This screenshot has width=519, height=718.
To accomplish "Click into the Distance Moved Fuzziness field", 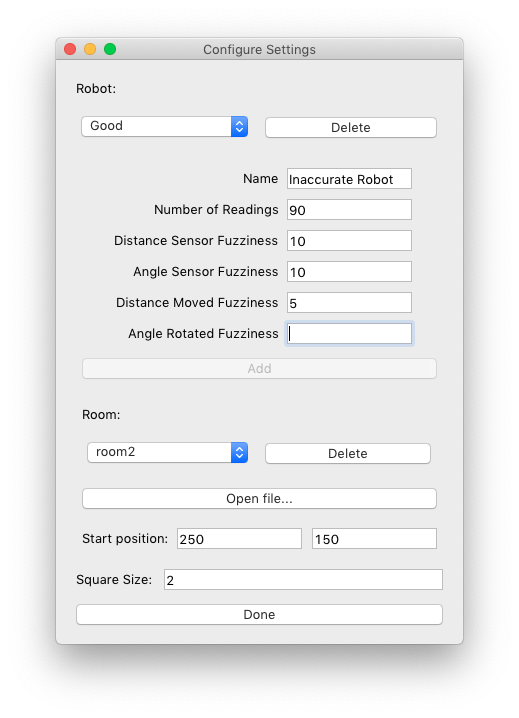I will (x=349, y=303).
